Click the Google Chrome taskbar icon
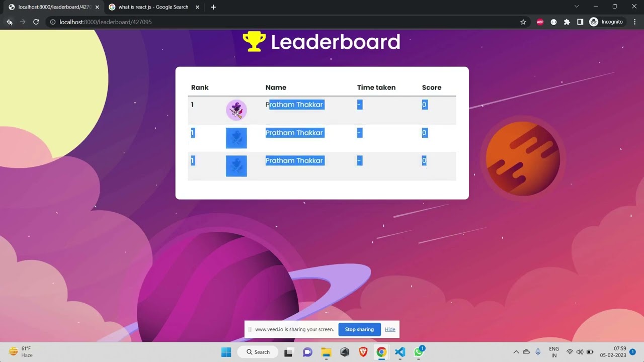The width and height of the screenshot is (644, 362). (381, 352)
